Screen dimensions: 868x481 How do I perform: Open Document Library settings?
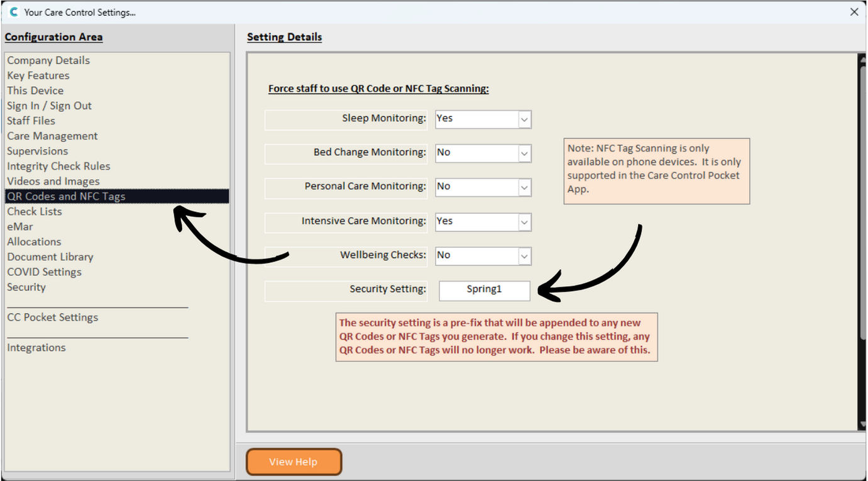tap(50, 257)
